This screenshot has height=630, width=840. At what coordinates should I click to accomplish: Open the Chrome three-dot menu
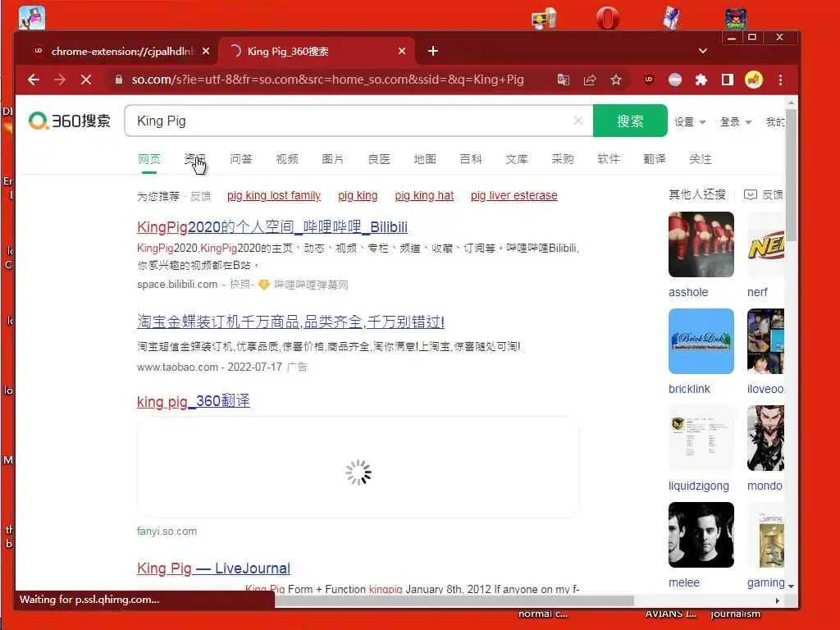pyautogui.click(x=780, y=80)
